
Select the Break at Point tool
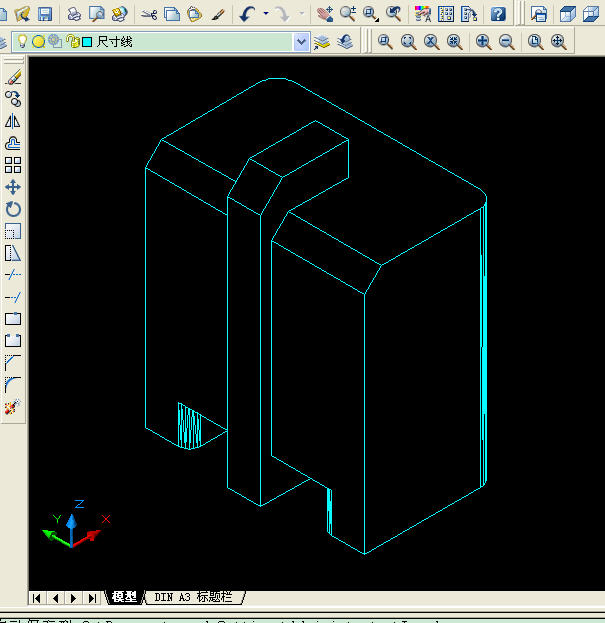pos(13,319)
